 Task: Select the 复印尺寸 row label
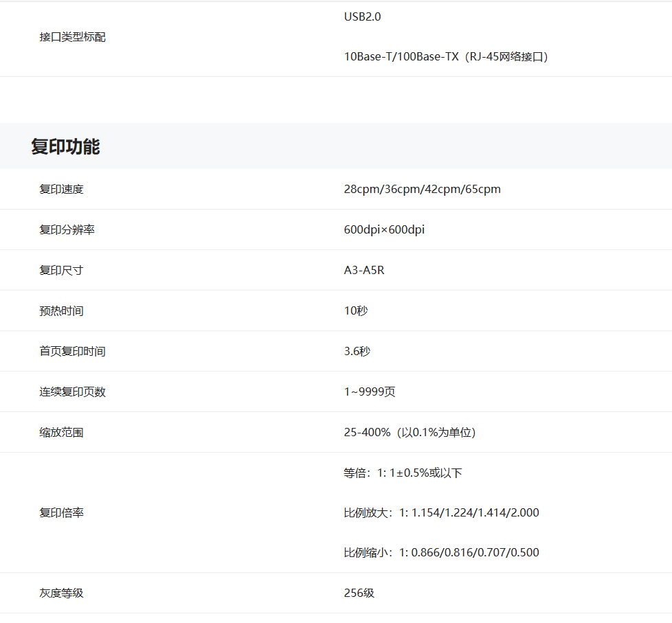pos(61,270)
